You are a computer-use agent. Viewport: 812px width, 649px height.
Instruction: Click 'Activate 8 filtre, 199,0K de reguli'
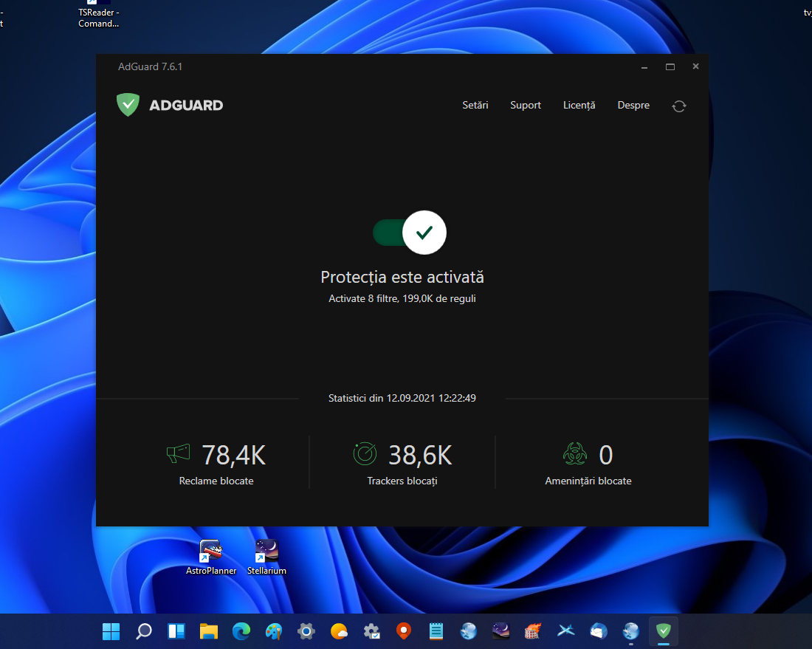pyautogui.click(x=402, y=299)
